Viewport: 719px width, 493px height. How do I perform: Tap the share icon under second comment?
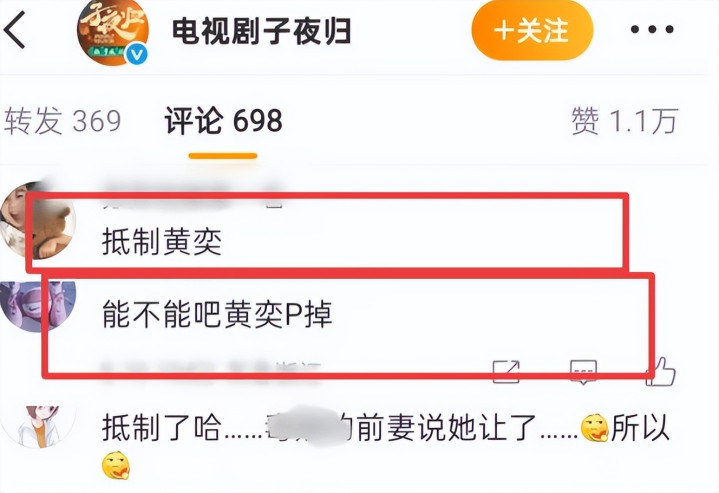click(x=506, y=371)
